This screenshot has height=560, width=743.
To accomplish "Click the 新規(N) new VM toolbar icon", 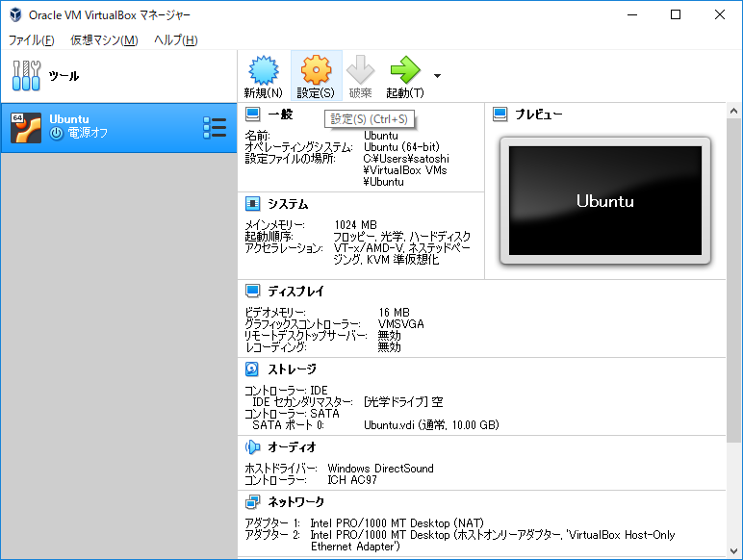I will [x=264, y=70].
